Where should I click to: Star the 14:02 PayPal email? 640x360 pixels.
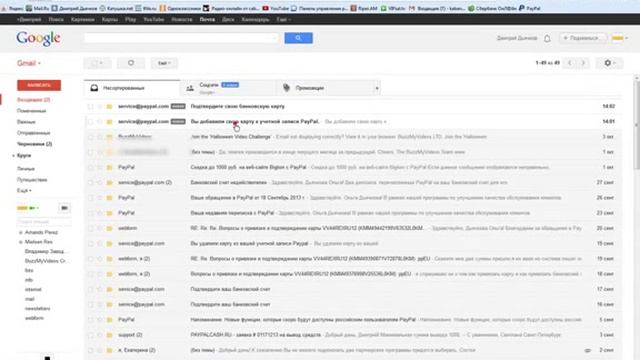point(100,107)
